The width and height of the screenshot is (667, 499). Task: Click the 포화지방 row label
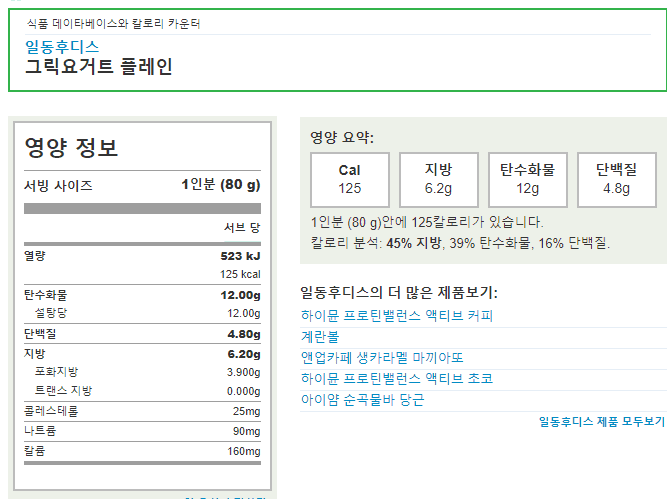click(57, 372)
